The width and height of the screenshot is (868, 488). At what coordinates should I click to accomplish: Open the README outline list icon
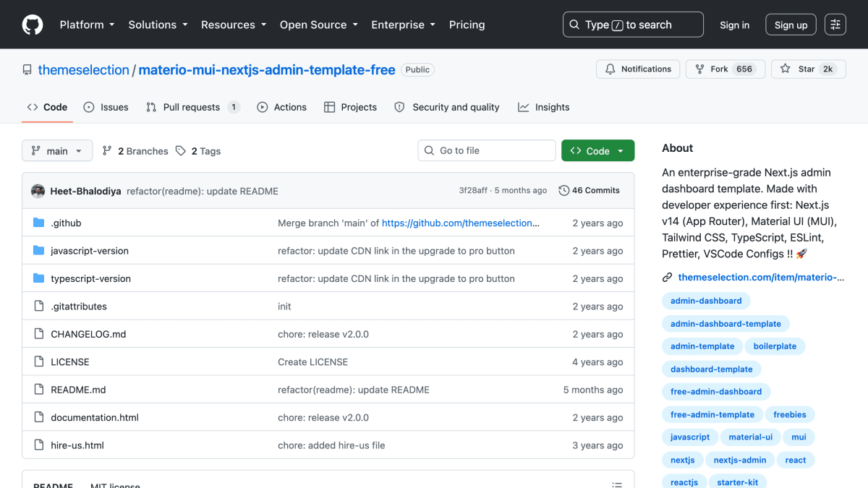coord(617,485)
